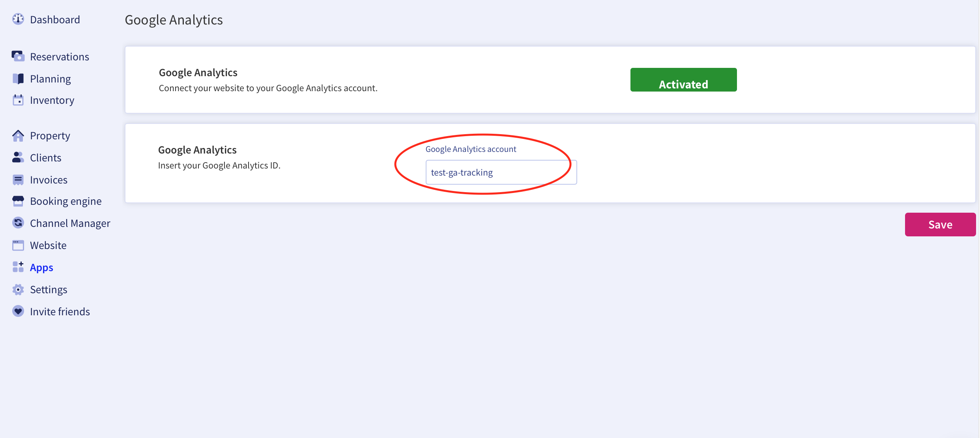Click the Website browser window icon
This screenshot has height=438, width=980.
(x=18, y=245)
